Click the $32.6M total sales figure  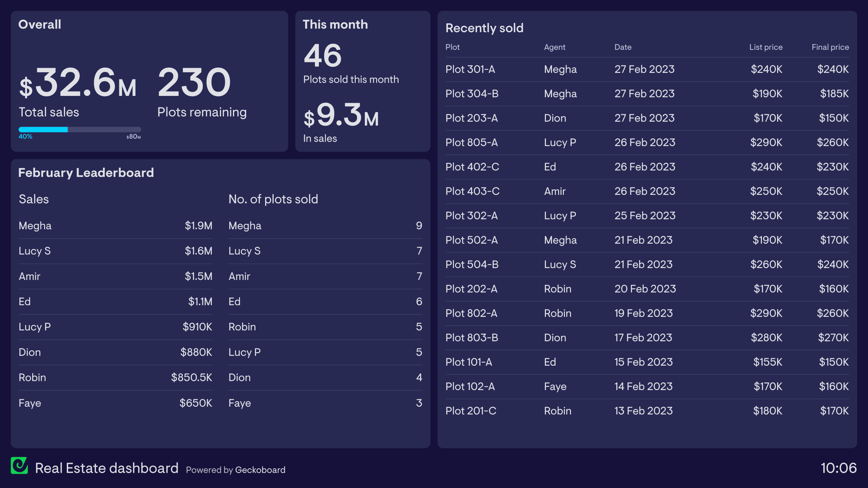tap(78, 82)
